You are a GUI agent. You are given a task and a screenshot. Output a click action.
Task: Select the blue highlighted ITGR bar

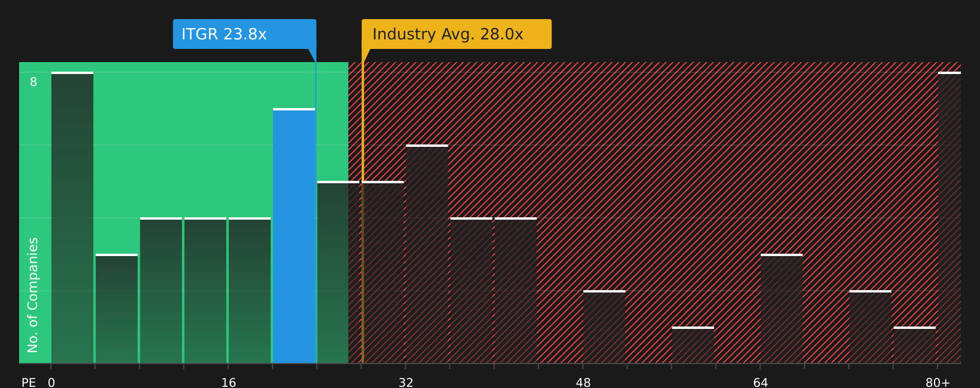[294, 236]
